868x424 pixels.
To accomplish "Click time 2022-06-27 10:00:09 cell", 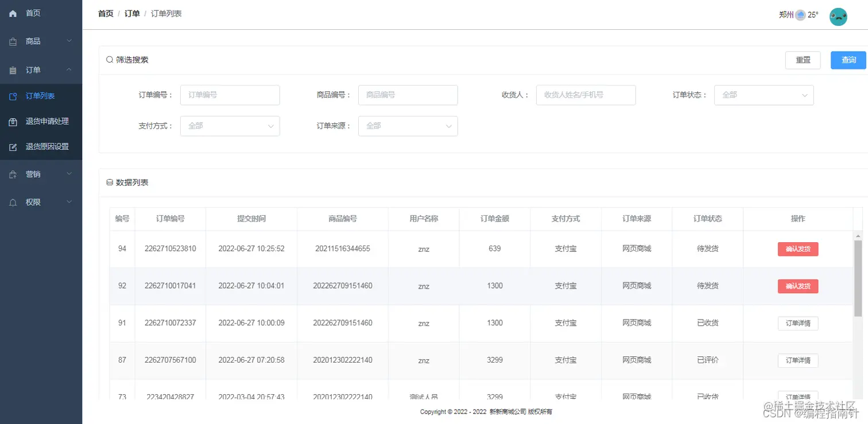I will [251, 323].
